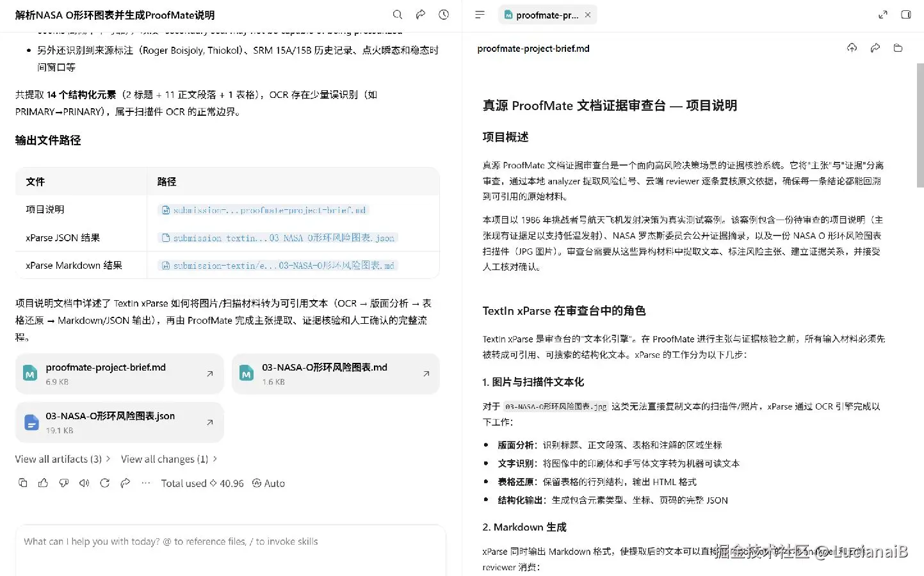
Task: Share the proofmate-project-brief.md file
Action: 875,48
